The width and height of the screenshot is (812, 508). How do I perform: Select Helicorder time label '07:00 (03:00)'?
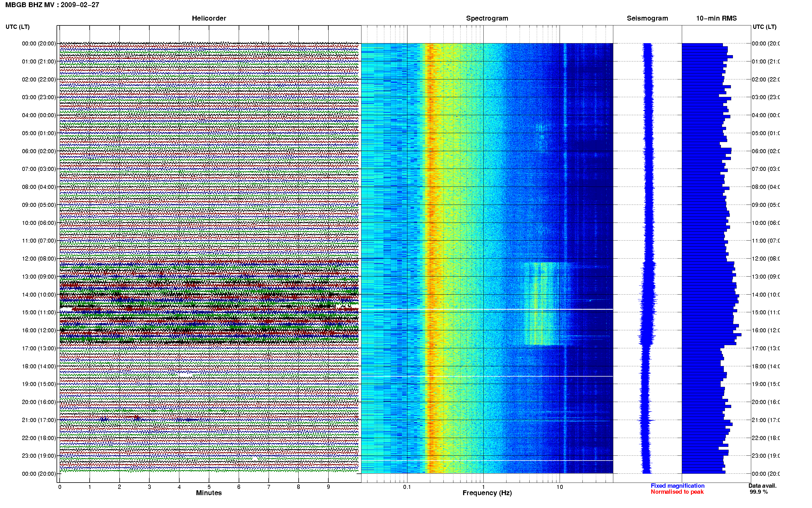(x=39, y=169)
